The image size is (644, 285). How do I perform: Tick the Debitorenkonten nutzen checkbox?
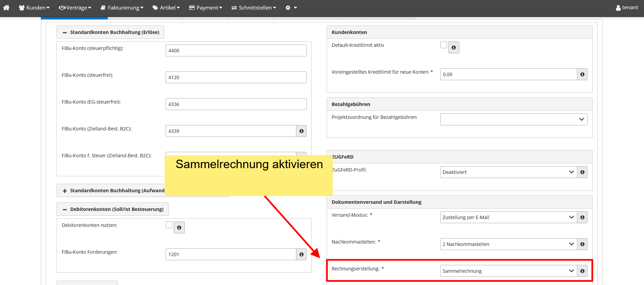[169, 225]
